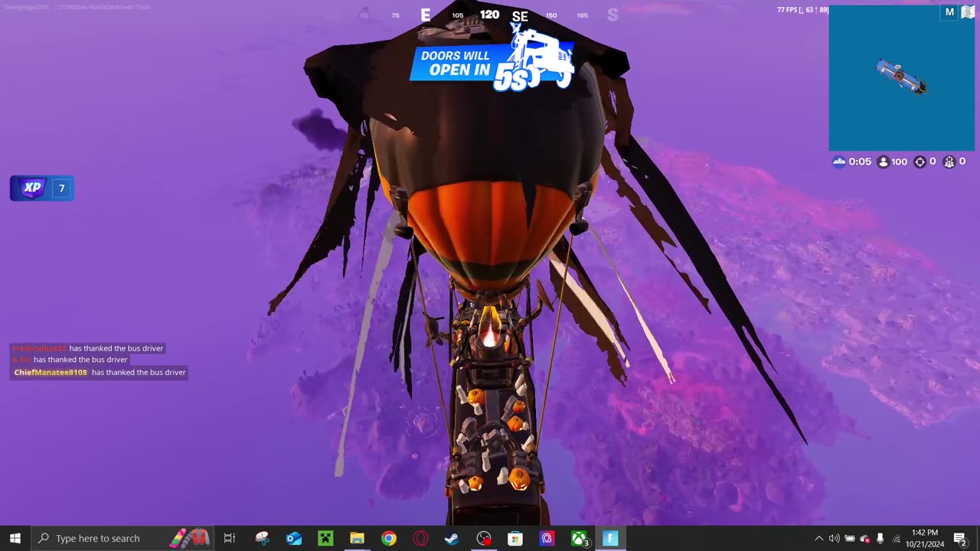Click the battery tray icon

pyautogui.click(x=849, y=538)
